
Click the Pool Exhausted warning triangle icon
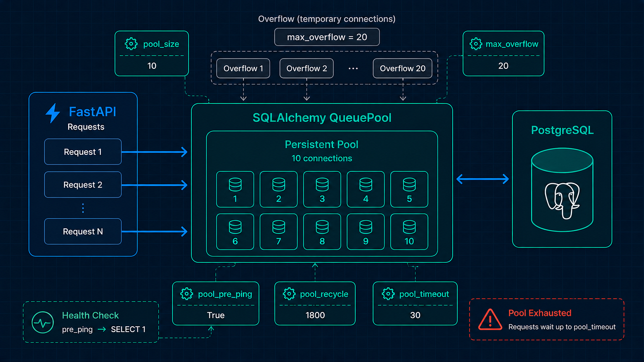click(490, 320)
